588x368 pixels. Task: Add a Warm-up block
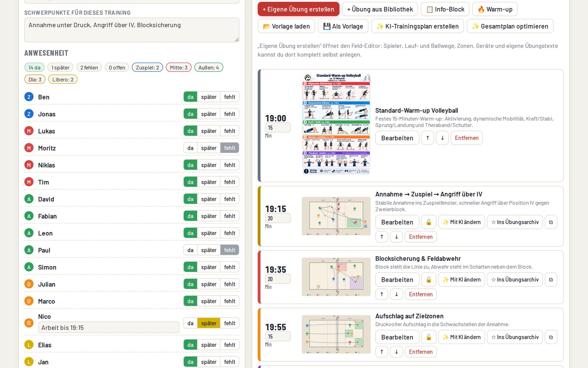[495, 9]
